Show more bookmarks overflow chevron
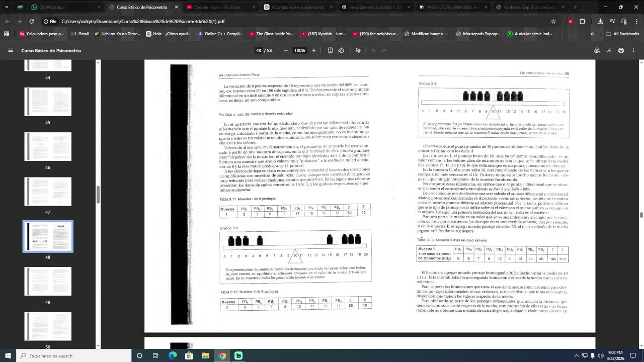This screenshot has height=362, width=644. point(592,34)
